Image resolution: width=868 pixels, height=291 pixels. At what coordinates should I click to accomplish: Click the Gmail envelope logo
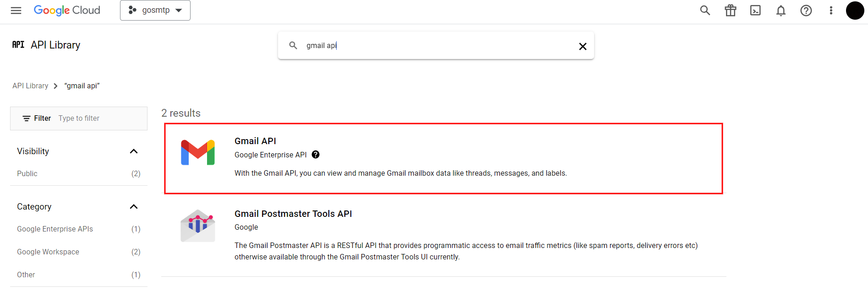click(x=198, y=152)
